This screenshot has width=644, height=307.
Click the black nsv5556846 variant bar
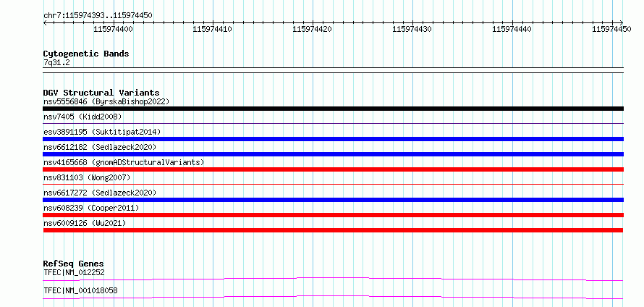pyautogui.click(x=333, y=109)
